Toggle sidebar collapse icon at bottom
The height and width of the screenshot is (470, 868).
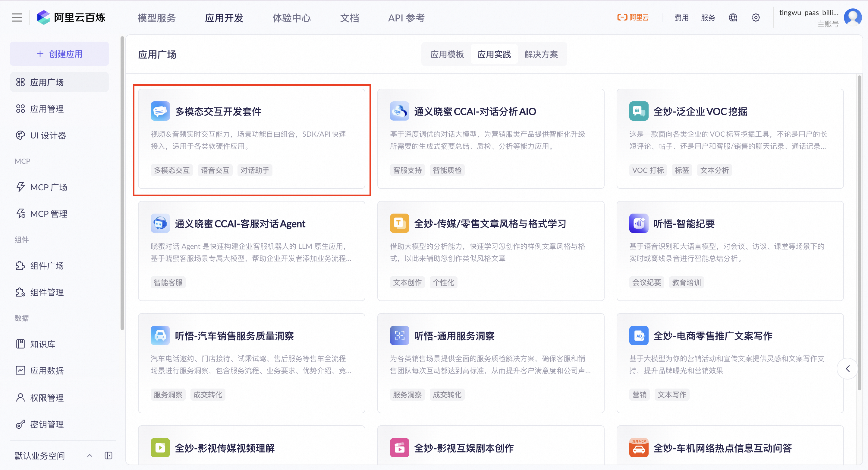(x=108, y=456)
